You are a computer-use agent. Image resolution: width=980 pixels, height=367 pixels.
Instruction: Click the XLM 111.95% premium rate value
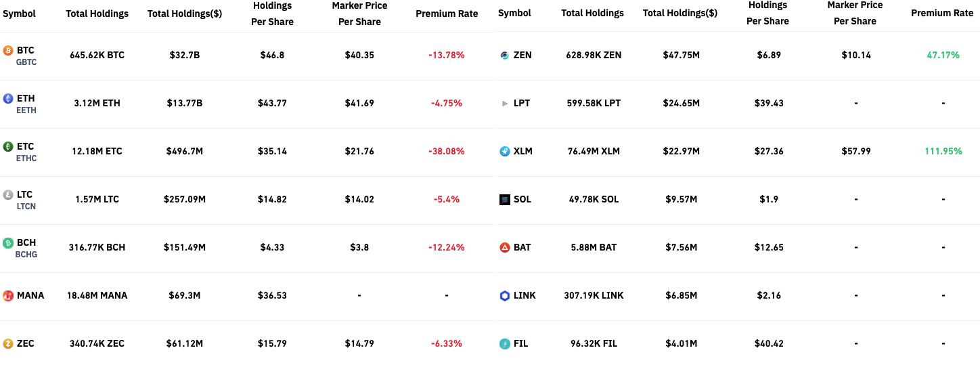click(x=943, y=151)
